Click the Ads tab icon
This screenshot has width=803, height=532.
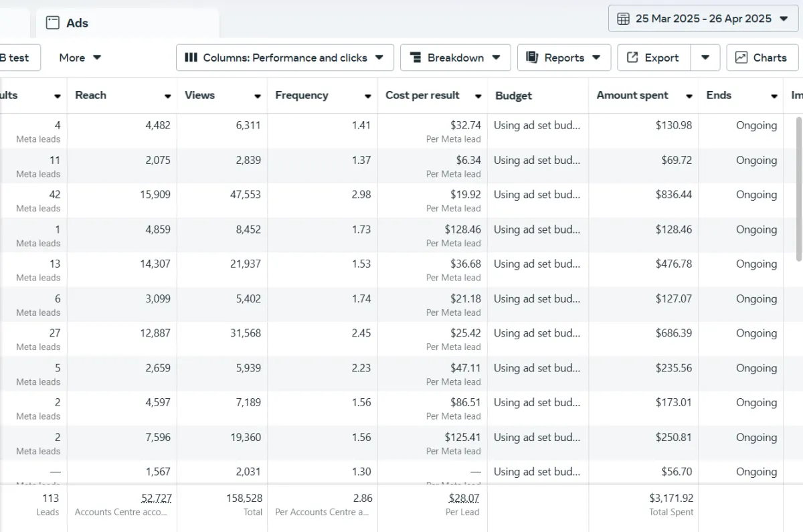[53, 23]
